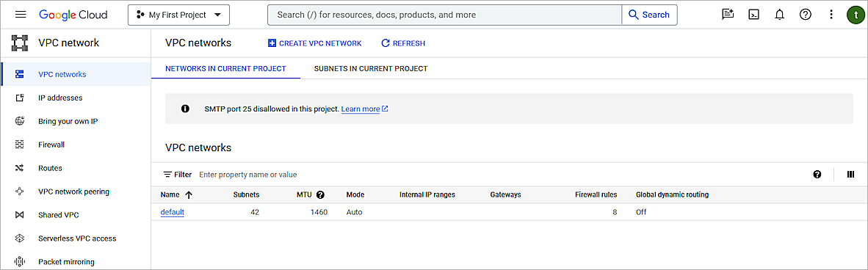
Task: Open the notifications bell
Action: click(x=779, y=15)
